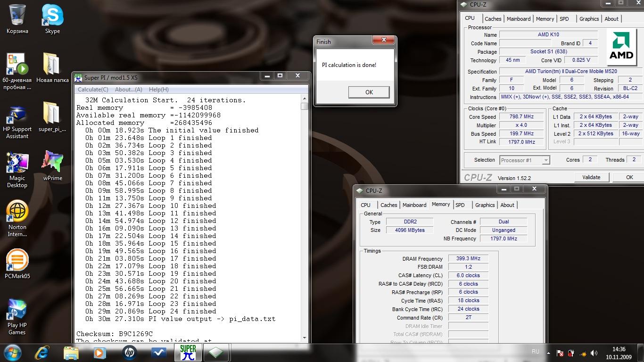Select CPU tab in lower CPU-Z window

click(x=365, y=205)
